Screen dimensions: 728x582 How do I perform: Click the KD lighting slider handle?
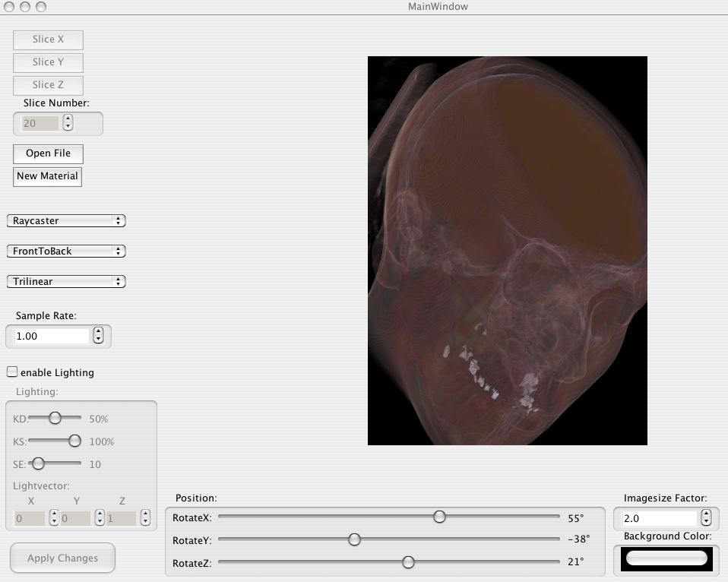(x=55, y=418)
